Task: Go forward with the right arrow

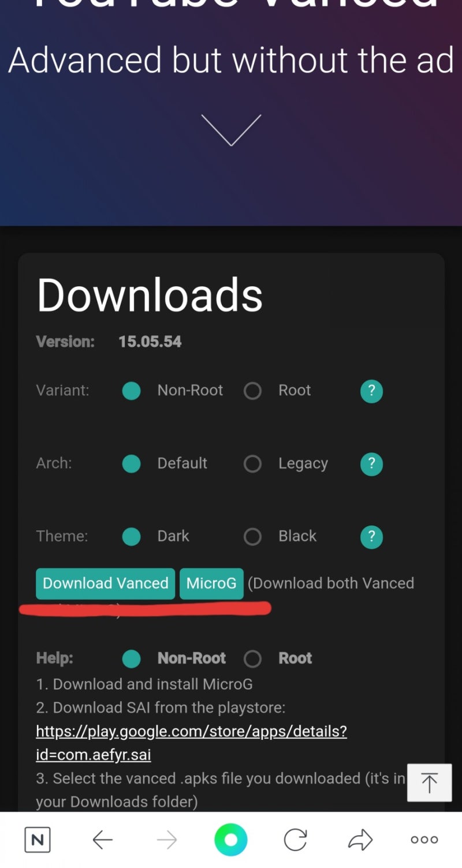Action: pos(167,840)
